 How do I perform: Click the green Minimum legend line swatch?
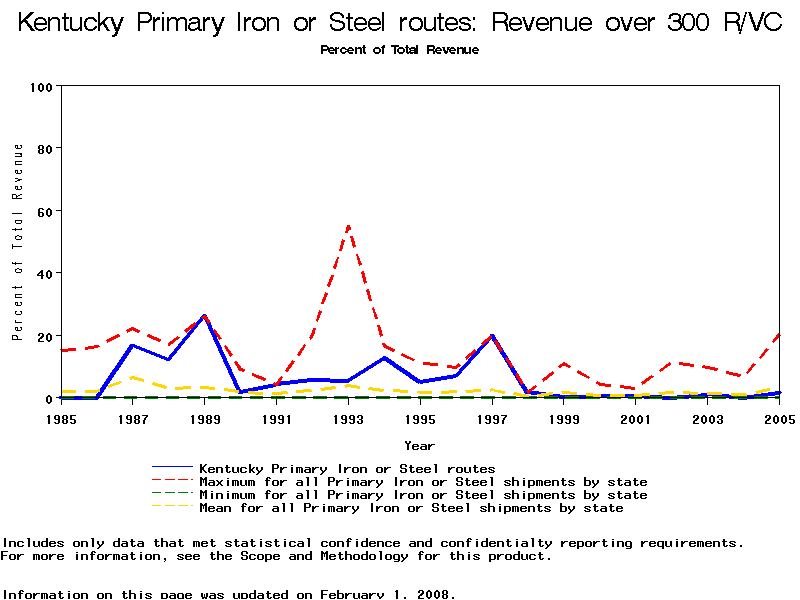pyautogui.click(x=172, y=495)
